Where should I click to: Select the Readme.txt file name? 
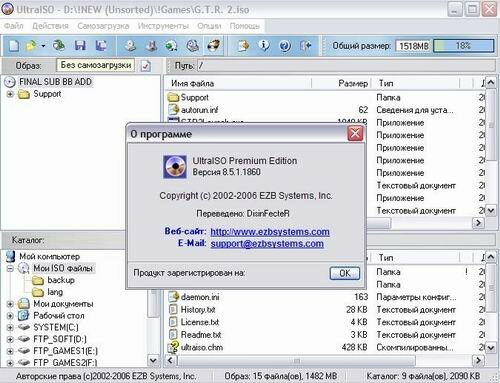pos(201,334)
